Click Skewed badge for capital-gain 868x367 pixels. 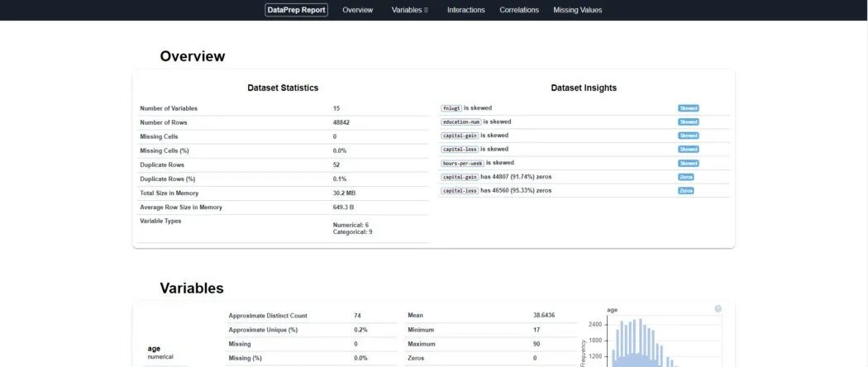(x=688, y=136)
